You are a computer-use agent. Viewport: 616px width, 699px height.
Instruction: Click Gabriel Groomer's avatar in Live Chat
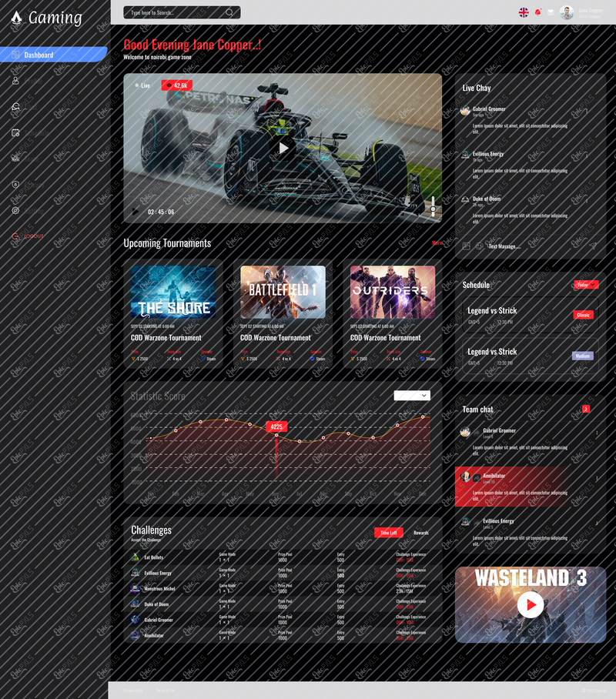tap(465, 111)
